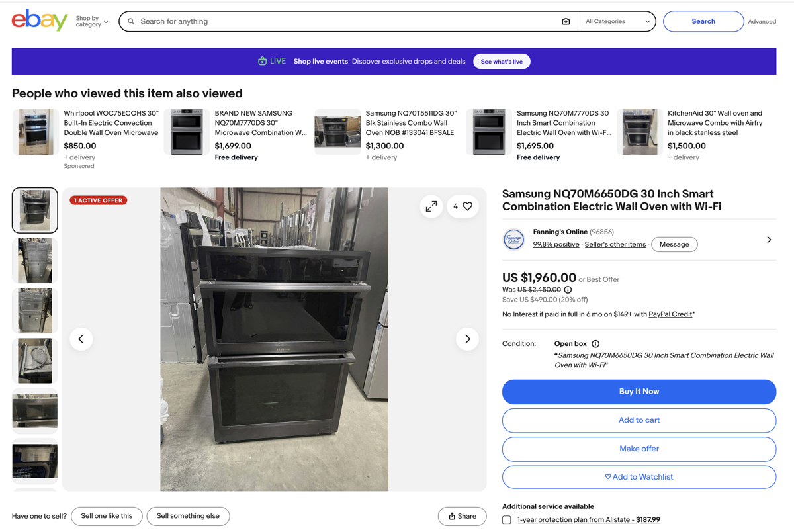Viewport: 794px width, 532px height.
Task: Select third product thumbnail
Action: tap(35, 311)
